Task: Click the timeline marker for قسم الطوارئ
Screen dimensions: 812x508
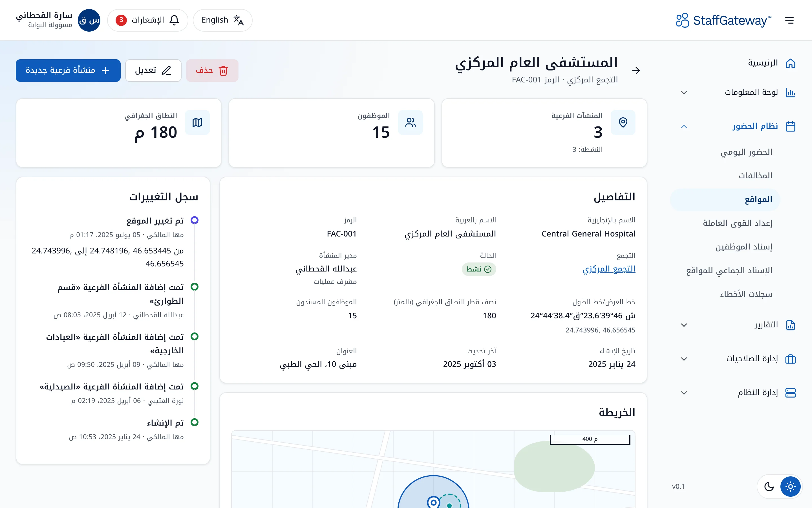Action: 194,286
